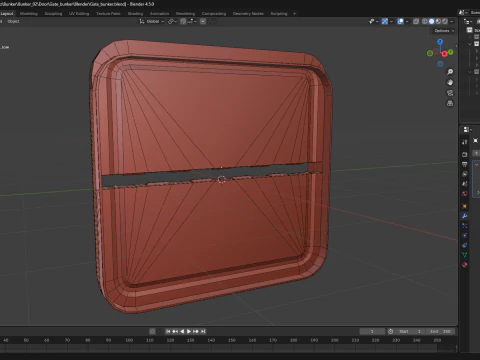
Task: Jump to the timeline end frame
Action: tap(203, 331)
